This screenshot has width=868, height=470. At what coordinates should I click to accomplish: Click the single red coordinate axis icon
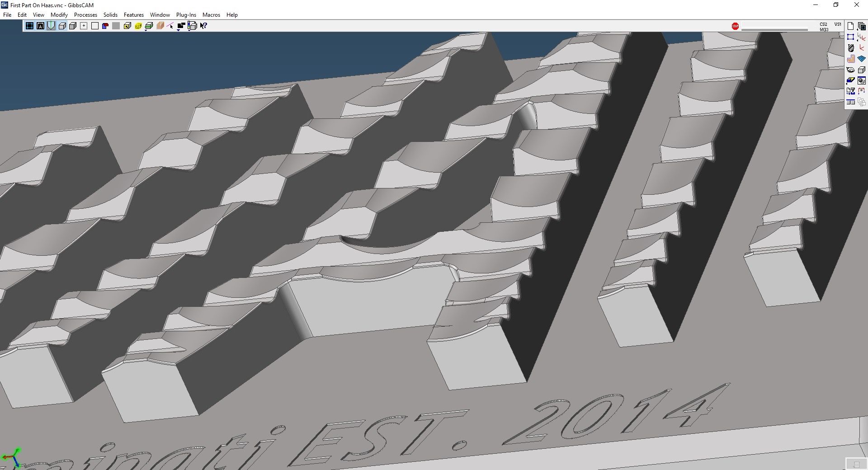click(x=862, y=48)
